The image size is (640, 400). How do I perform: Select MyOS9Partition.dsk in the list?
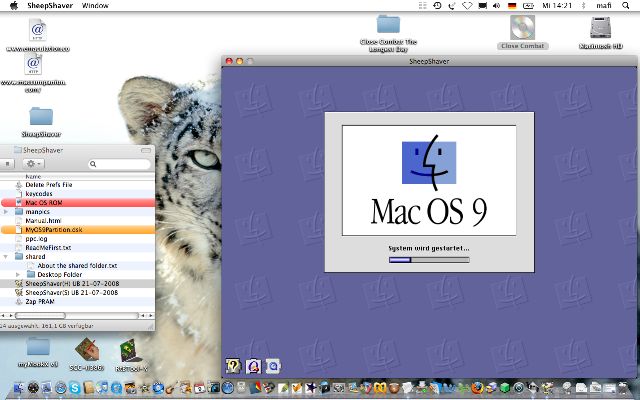[x=54, y=230]
